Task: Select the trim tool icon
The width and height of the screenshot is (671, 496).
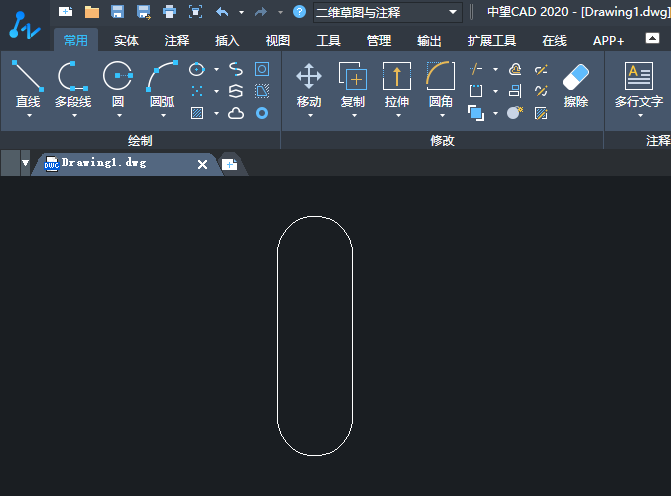Action: click(476, 69)
